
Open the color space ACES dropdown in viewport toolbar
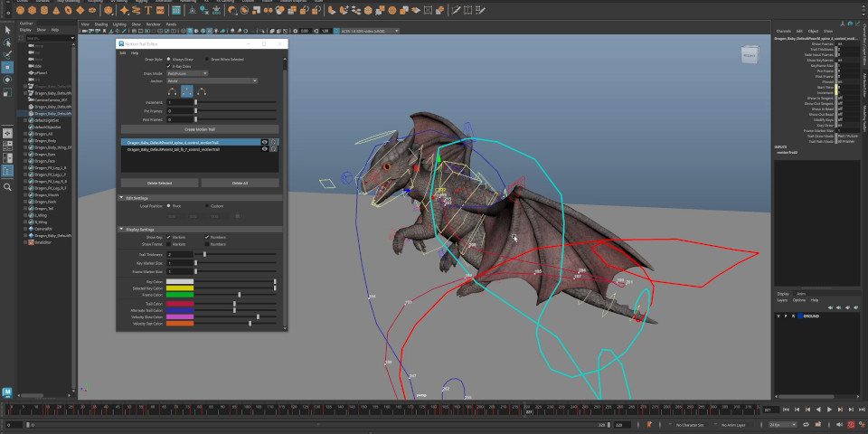click(371, 31)
